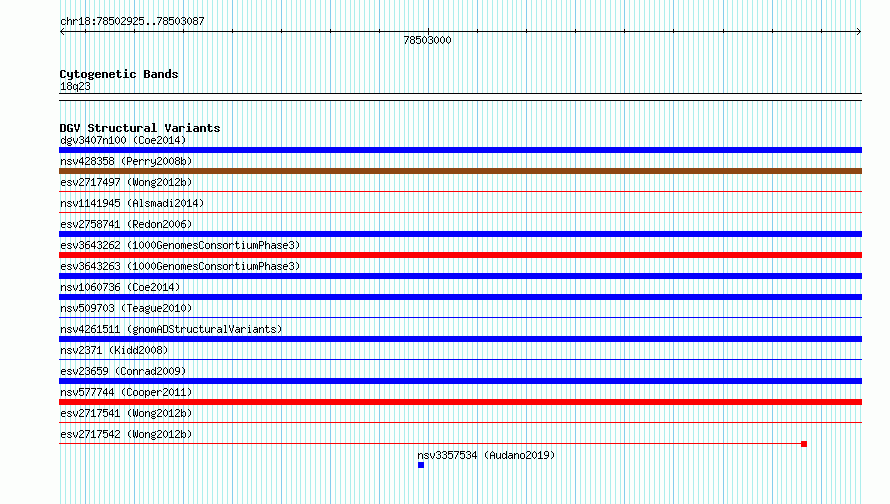Select the Cytogenetic Bands track title
Screen dimensions: 890x504
coord(119,74)
